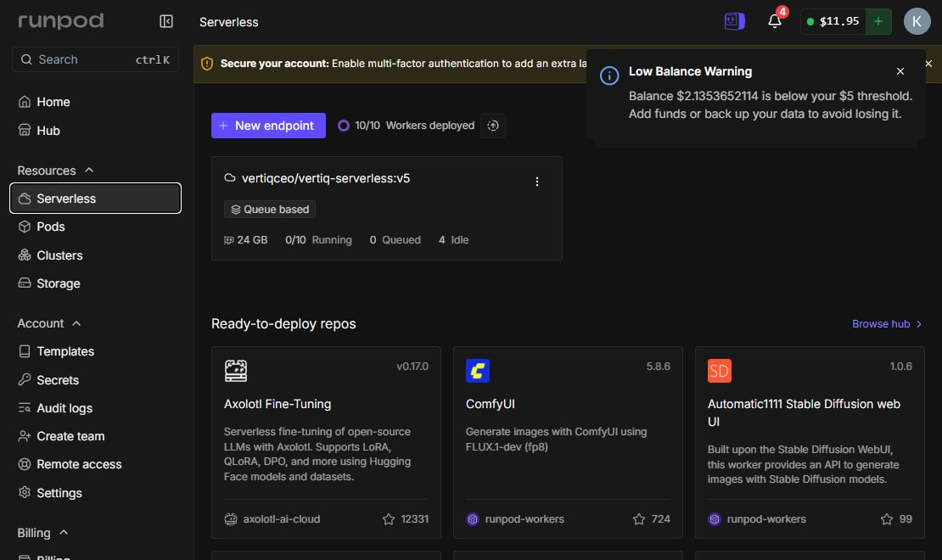This screenshot has width=942, height=560.
Task: Click the shield icon in security banner
Action: point(207,64)
